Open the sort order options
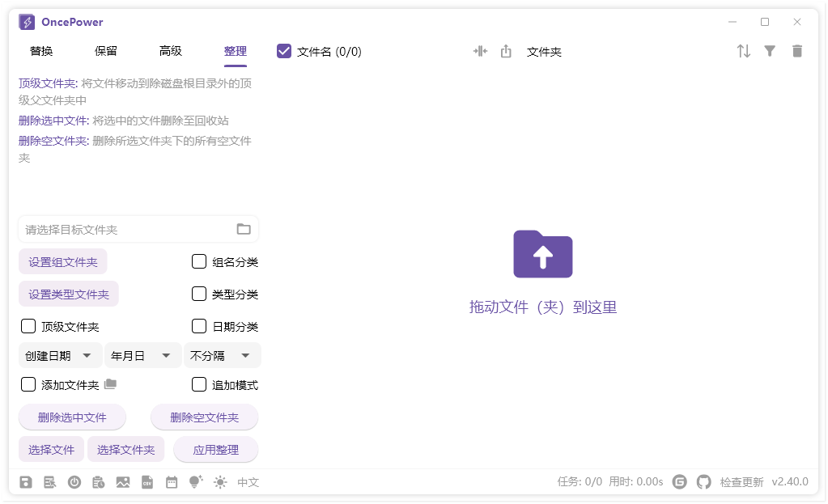 tap(743, 50)
